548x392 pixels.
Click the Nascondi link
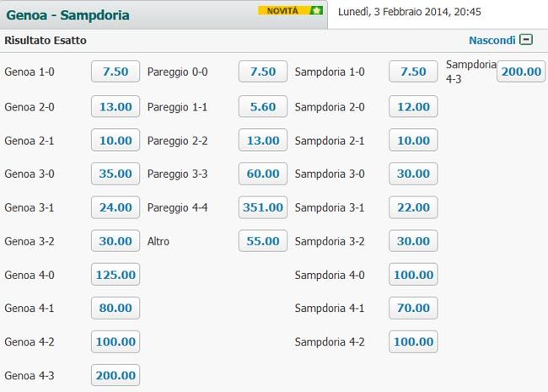(x=492, y=40)
